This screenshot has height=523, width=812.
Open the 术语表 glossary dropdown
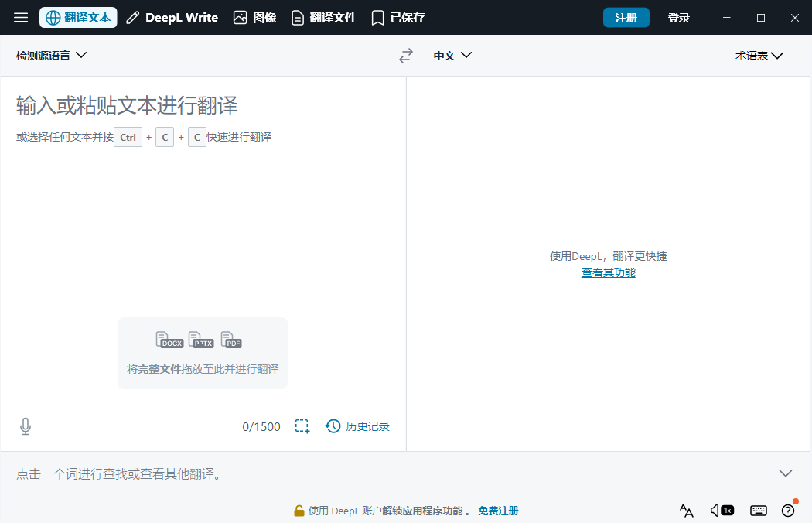(759, 56)
